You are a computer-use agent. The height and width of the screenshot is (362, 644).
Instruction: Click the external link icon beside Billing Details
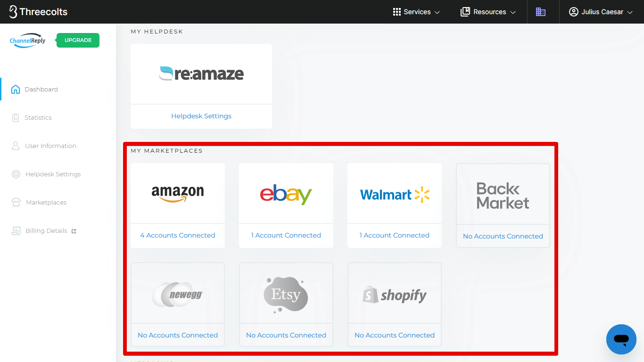pos(74,231)
